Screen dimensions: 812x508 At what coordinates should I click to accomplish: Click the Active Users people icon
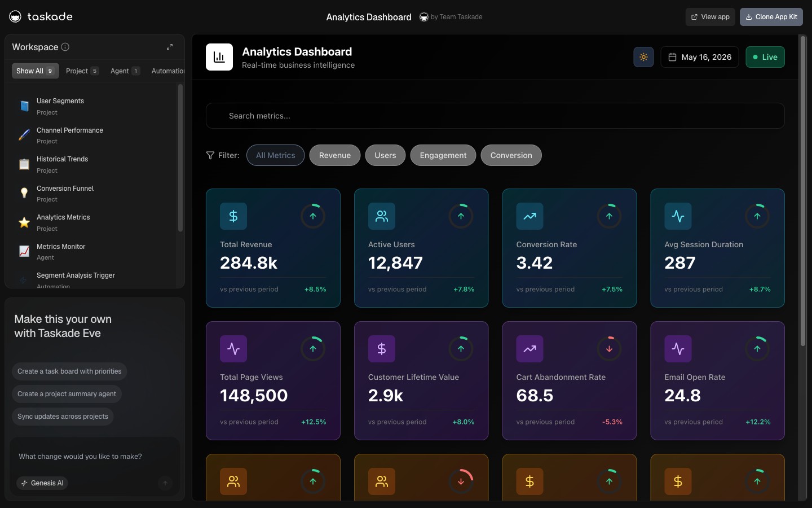[382, 216]
